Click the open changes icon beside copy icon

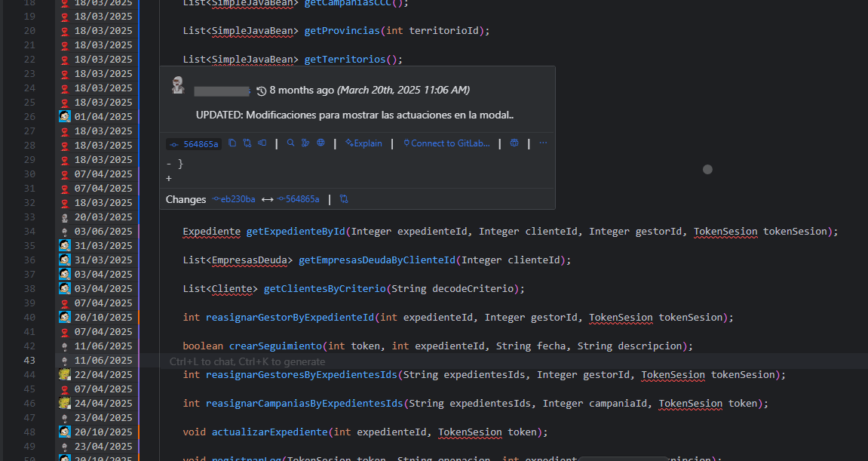(x=247, y=143)
